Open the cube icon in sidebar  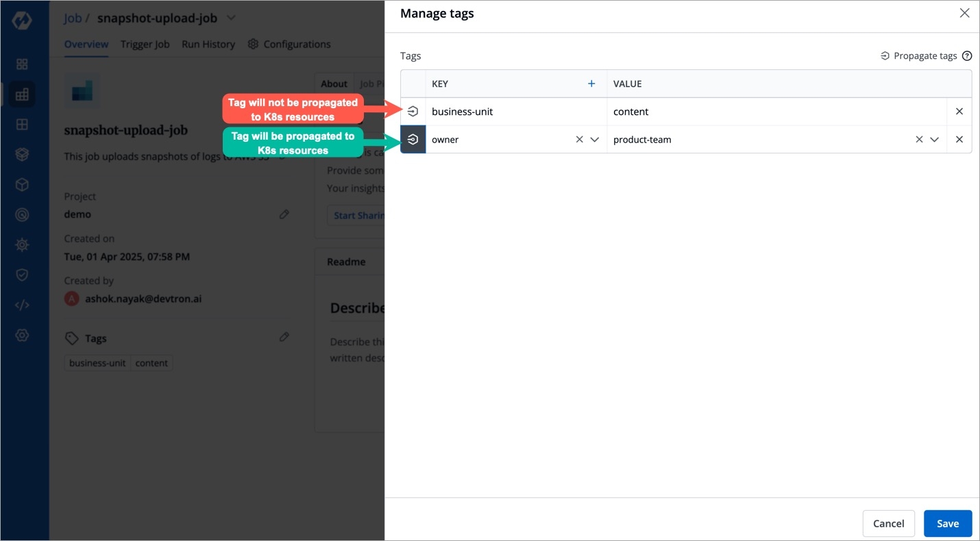(22, 185)
